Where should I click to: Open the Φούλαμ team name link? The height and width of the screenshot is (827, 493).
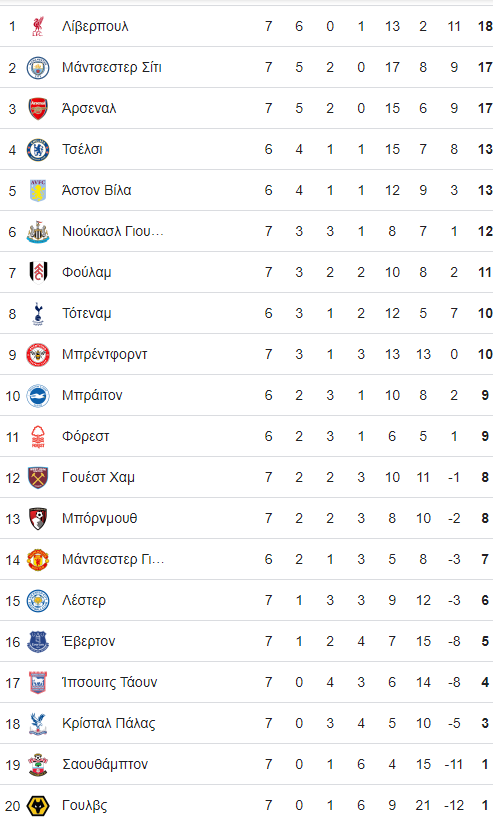[87, 273]
